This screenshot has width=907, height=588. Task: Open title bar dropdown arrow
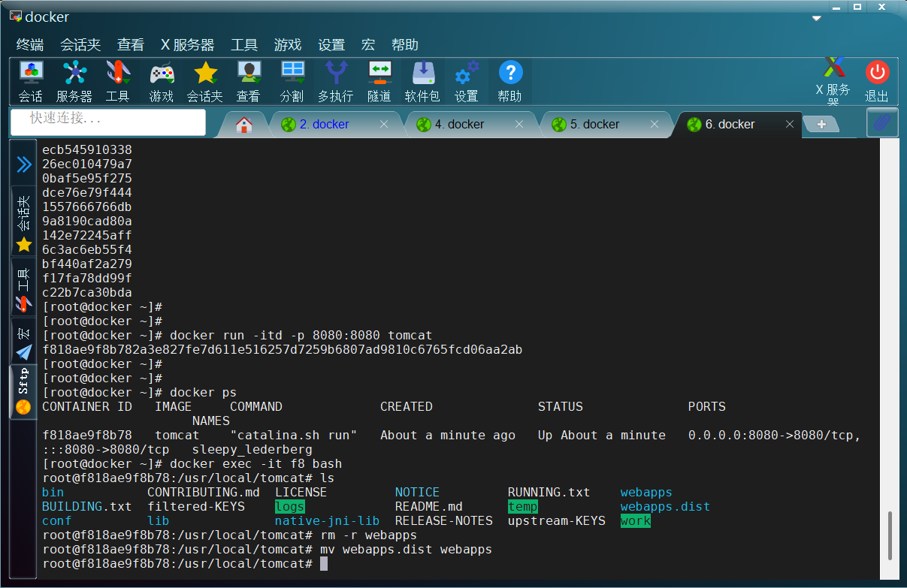pyautogui.click(x=817, y=19)
